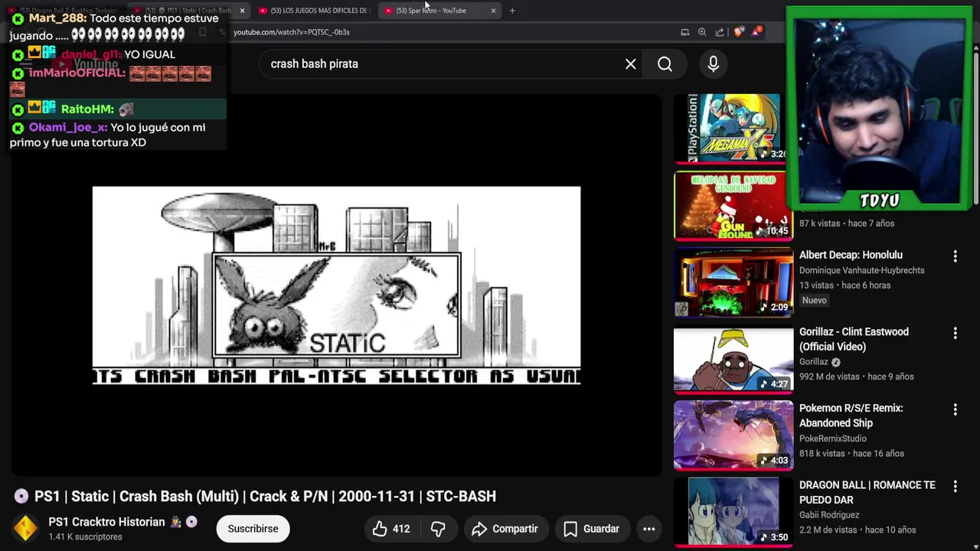
Task: Close the PS1 Static Crash Bash tab
Action: click(x=242, y=11)
